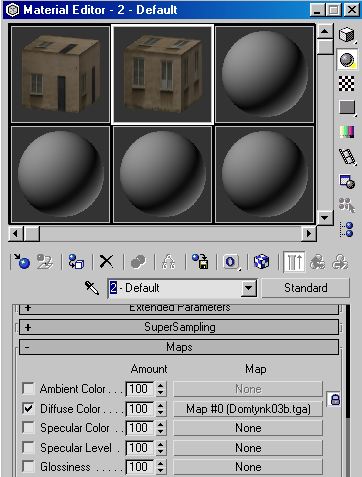Collapse the Maps rollout
This screenshot has width=362, height=477.
pos(179,347)
